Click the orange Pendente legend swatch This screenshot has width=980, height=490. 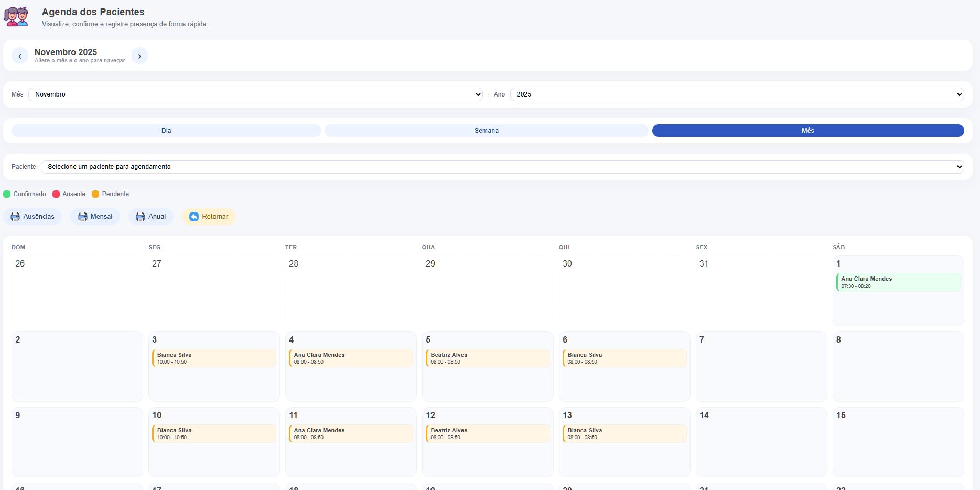point(95,194)
